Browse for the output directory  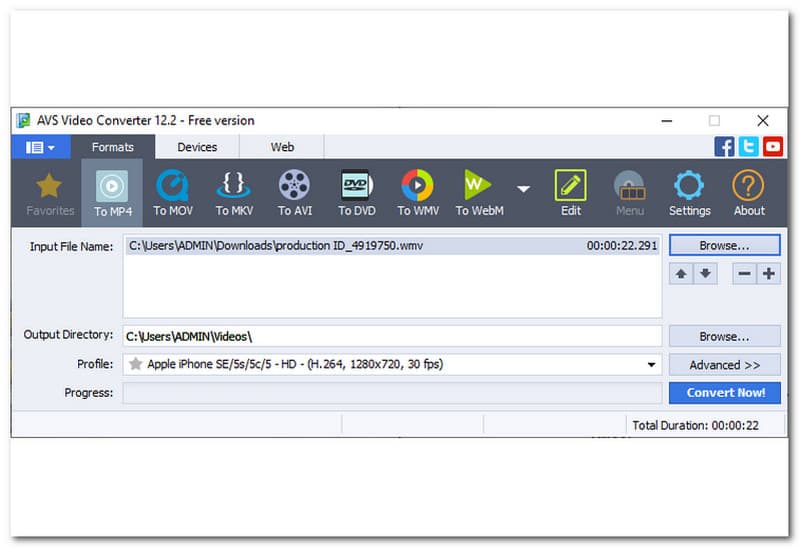[724, 337]
